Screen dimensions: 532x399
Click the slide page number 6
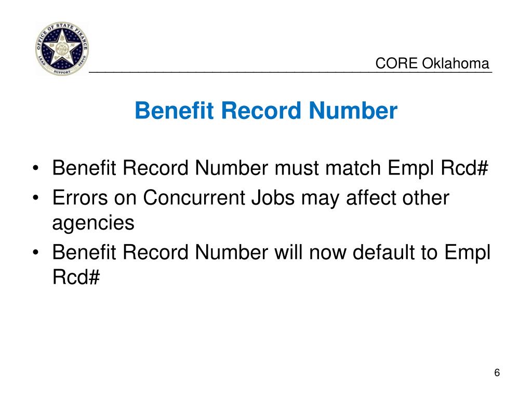[x=497, y=373]
